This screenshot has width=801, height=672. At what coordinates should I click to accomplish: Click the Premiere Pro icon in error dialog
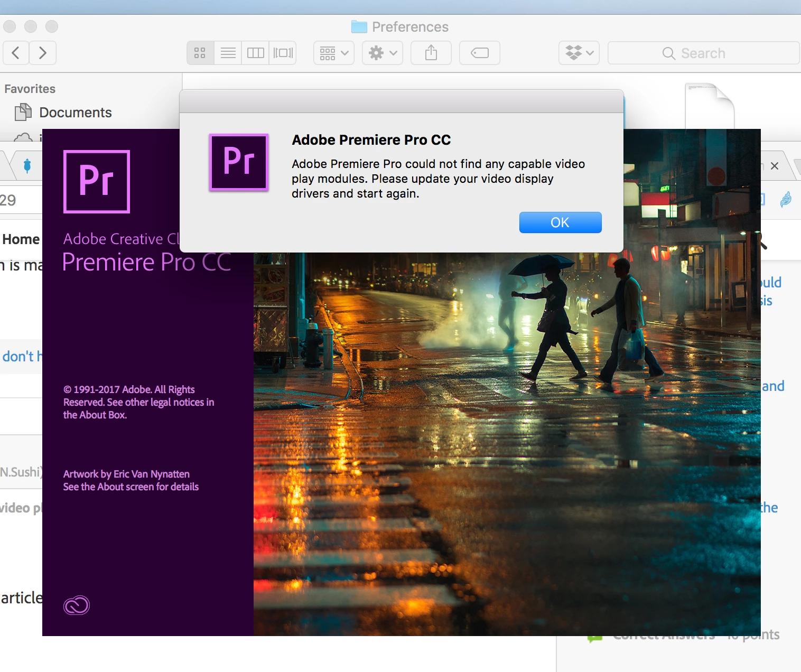pos(239,162)
